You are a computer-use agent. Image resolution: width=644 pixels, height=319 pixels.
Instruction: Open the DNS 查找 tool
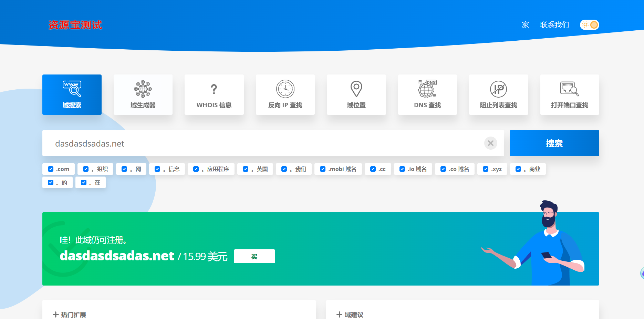pos(427,94)
